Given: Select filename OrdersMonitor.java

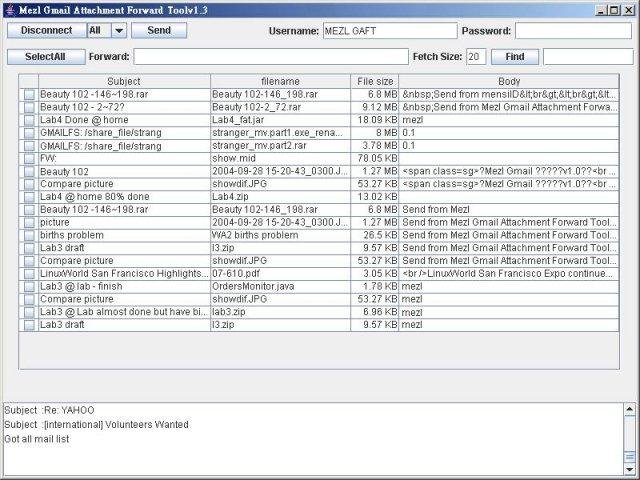Looking at the screenshot, I should [253, 286].
